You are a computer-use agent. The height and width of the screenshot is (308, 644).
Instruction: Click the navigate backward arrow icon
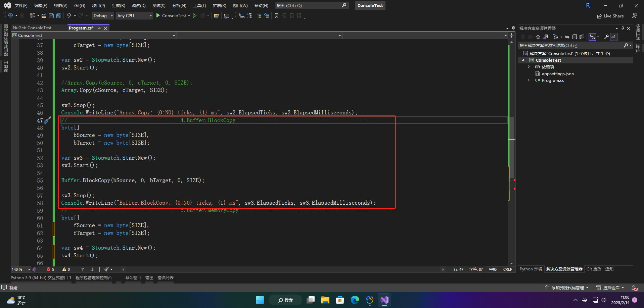(x=11, y=16)
